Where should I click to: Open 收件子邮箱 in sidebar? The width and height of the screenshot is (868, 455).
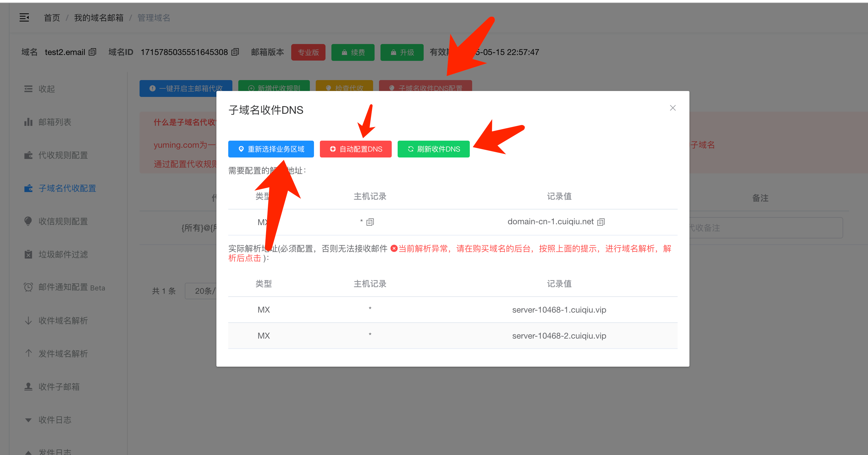pyautogui.click(x=52, y=387)
